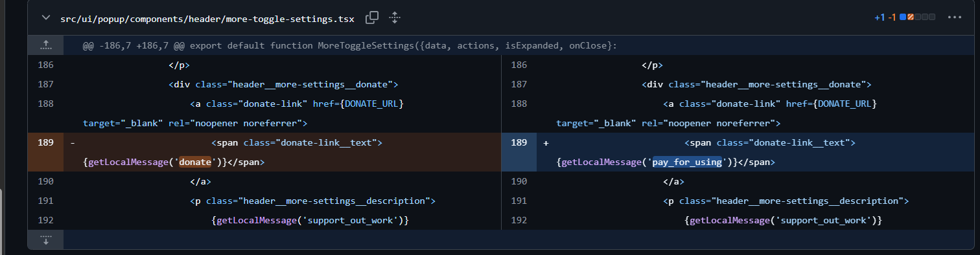Select added line number 189 on right

[x=519, y=142]
